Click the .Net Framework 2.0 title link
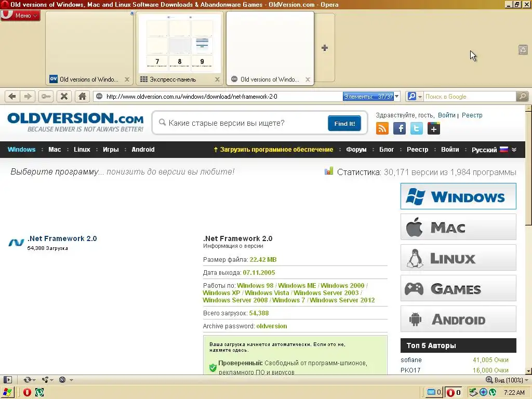532x399 pixels. click(x=62, y=238)
